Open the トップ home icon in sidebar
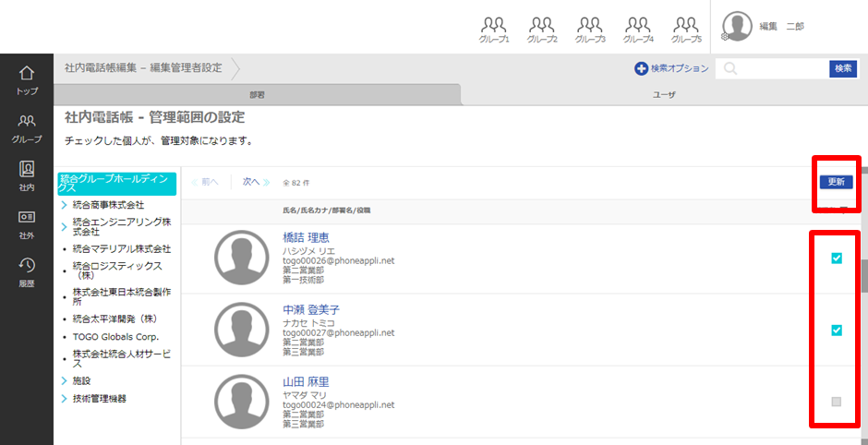Screen dimensions: 868x445 27,79
